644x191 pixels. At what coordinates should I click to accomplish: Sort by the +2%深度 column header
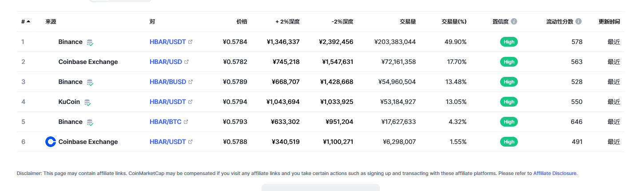tap(287, 21)
